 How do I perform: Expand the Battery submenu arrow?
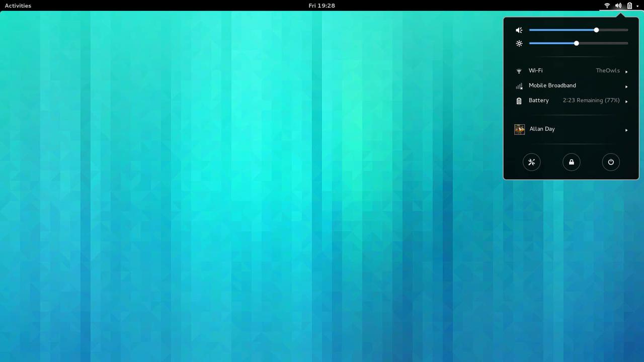[x=626, y=102]
